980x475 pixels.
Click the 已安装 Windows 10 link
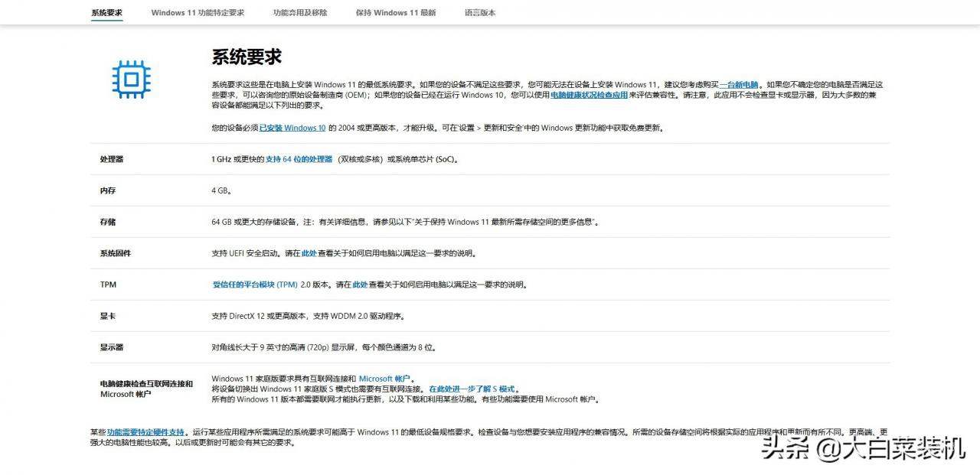coord(292,128)
